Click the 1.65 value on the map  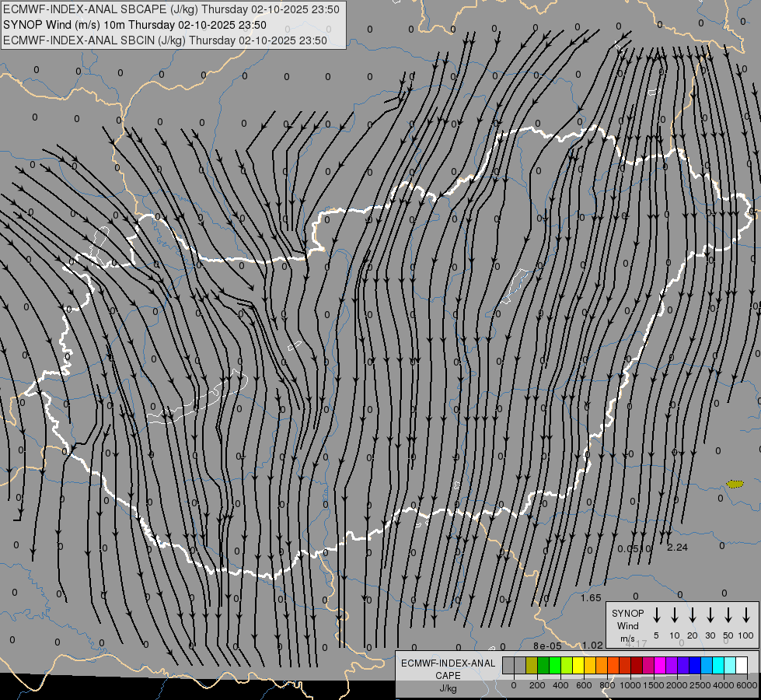pyautogui.click(x=591, y=598)
